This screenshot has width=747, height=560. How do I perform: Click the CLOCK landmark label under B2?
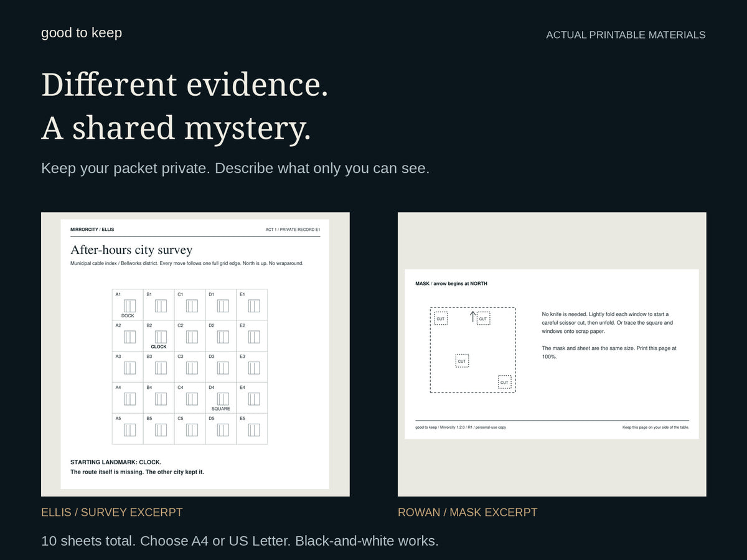[159, 347]
